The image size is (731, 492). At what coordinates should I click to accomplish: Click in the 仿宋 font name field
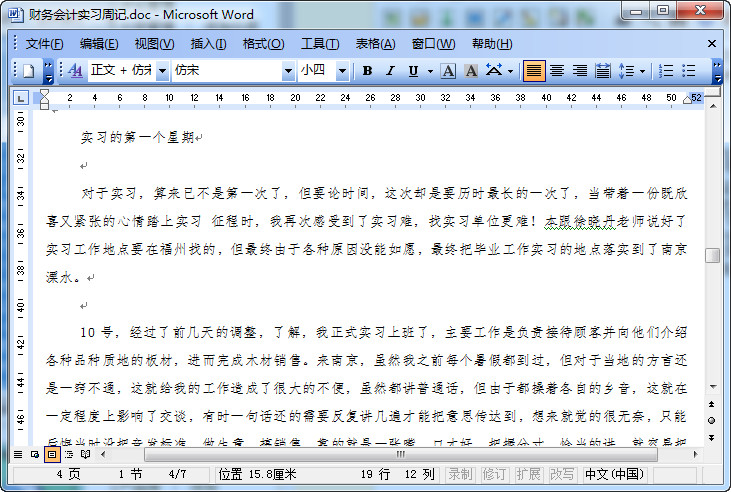coord(227,71)
